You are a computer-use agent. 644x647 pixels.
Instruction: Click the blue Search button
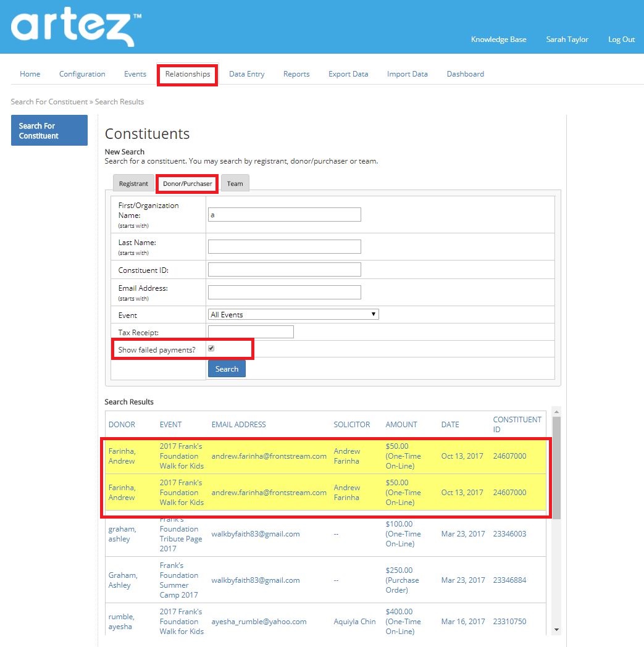tap(227, 369)
